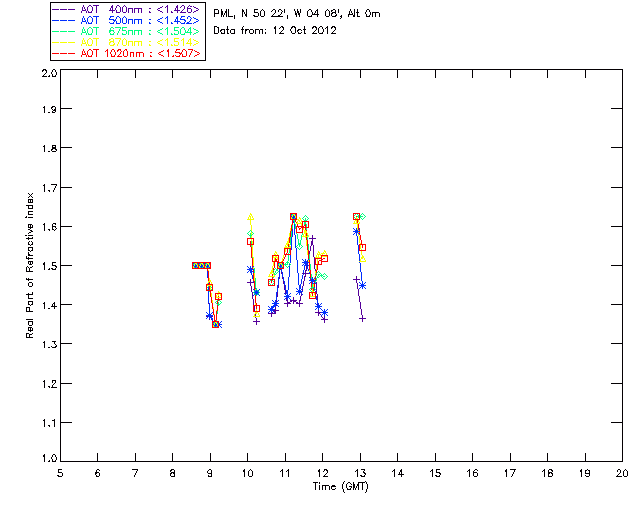Image resolution: width=640 pixels, height=512 pixels.
Task: Click the 5 label on the time axis
Action: (x=60, y=474)
